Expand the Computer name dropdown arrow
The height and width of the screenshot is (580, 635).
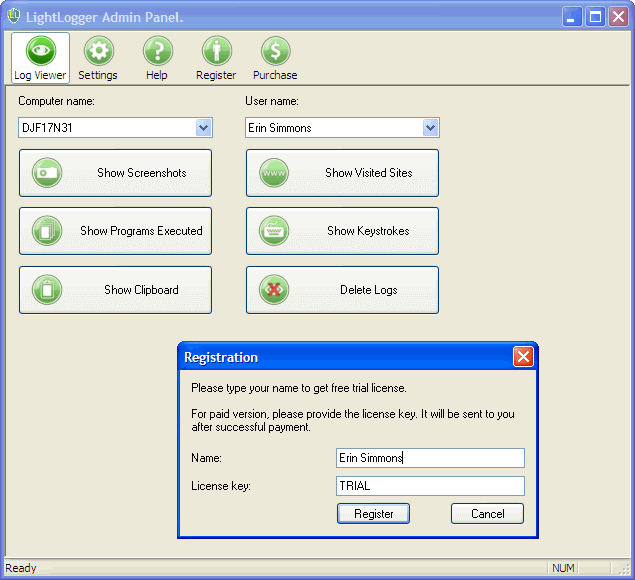203,128
